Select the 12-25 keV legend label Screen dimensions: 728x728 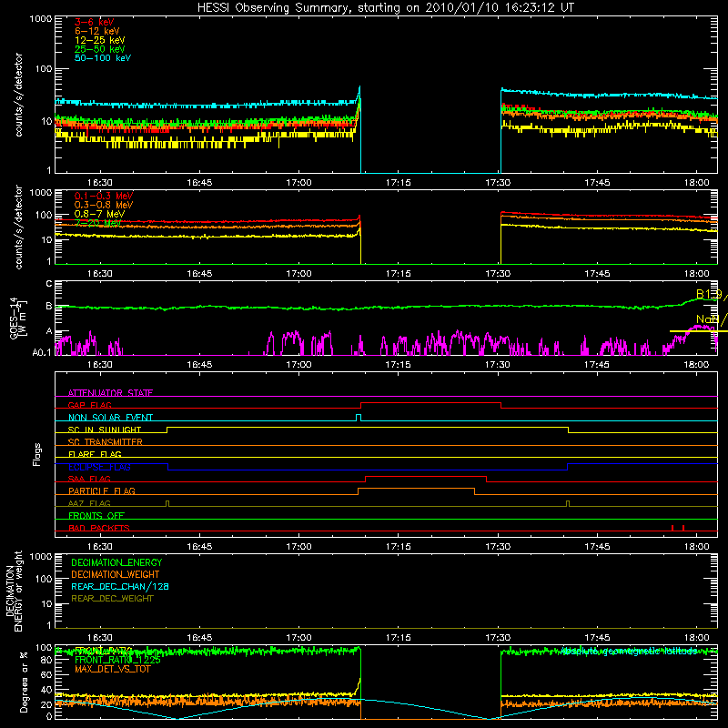pos(99,40)
